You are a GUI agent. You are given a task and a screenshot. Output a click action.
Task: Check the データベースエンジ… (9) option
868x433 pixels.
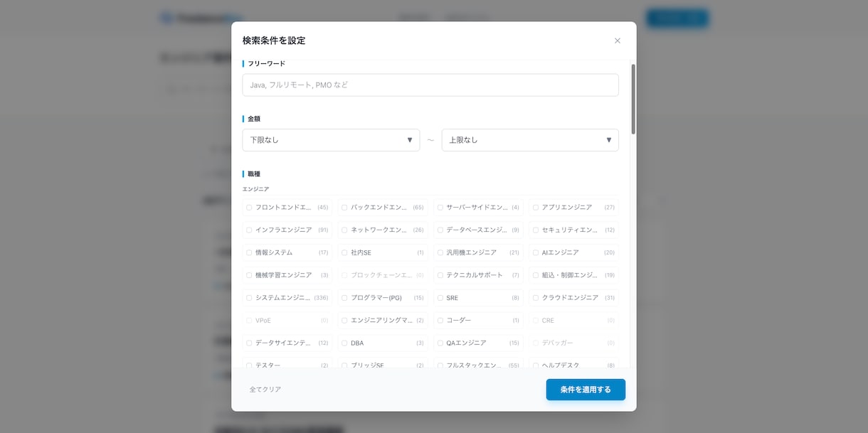(x=440, y=230)
